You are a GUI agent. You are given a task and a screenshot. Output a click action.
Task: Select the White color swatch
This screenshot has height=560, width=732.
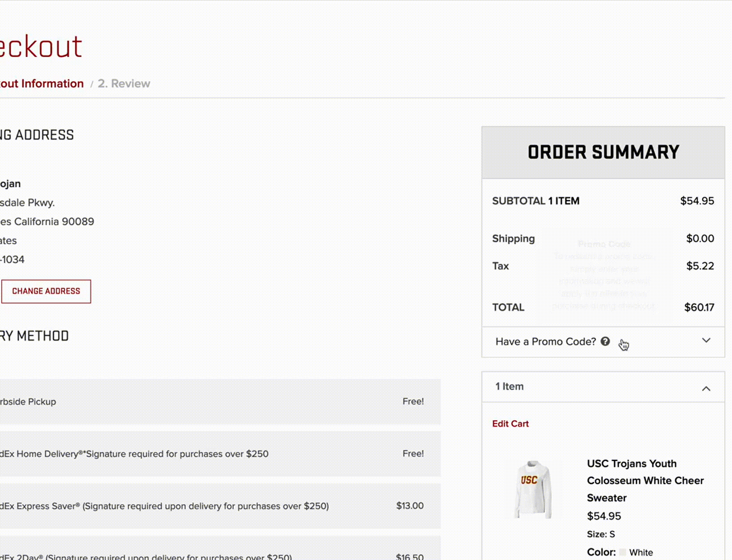point(623,552)
